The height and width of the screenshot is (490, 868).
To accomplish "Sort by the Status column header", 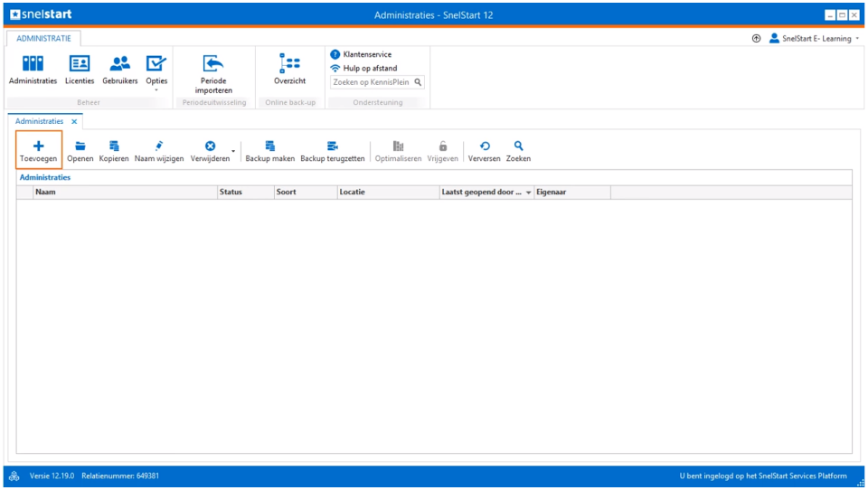I will click(x=246, y=193).
